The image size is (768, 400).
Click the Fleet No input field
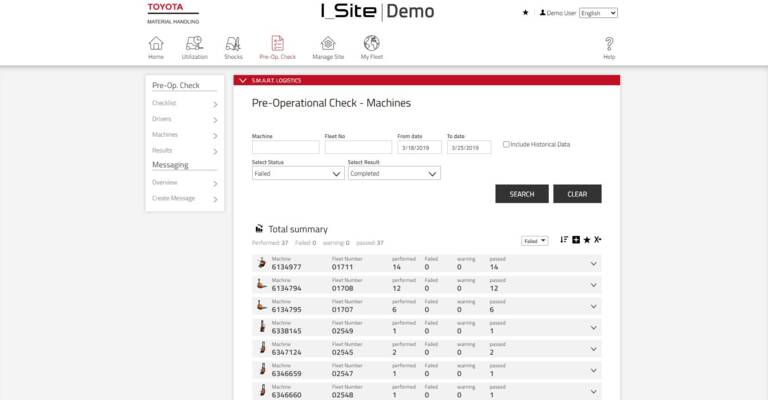point(358,147)
